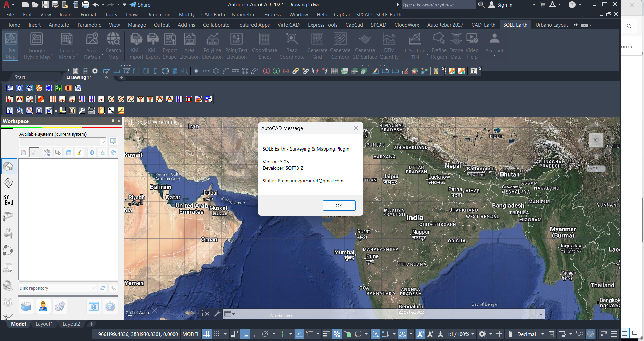This screenshot has width=644, height=341.
Task: Click L-Section TIN tool
Action: pyautogui.click(x=415, y=46)
